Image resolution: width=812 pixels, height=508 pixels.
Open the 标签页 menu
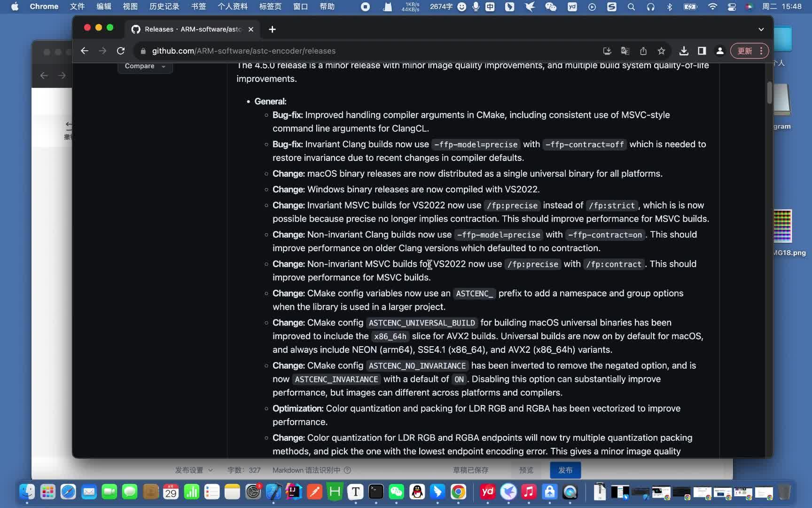pos(270,7)
